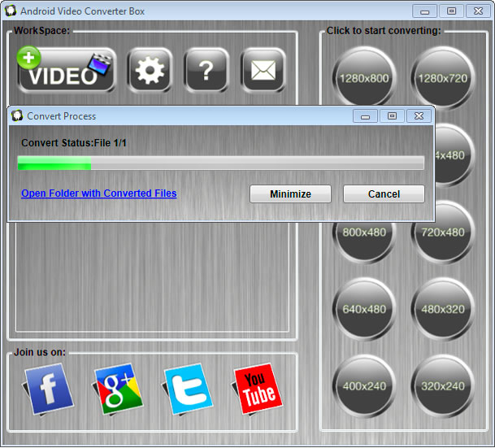
Task: Click the Convert Status:File 1/1 text
Action: 74,143
